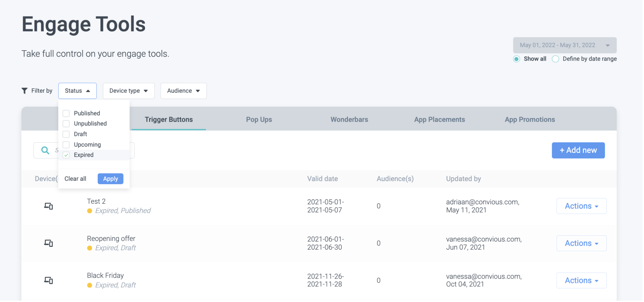Click the device icon in Test 2 row
Screen dimensions: 644x302
click(x=48, y=206)
